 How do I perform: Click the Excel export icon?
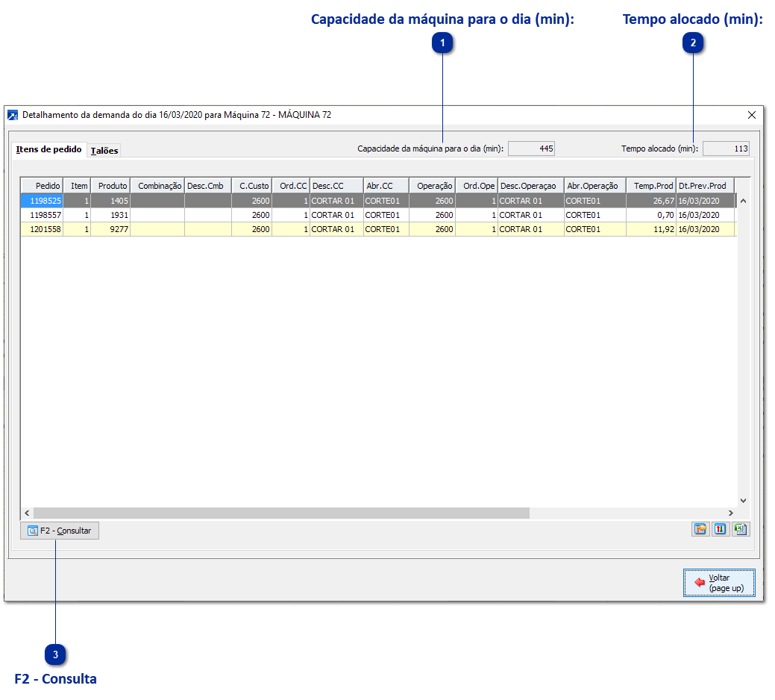coord(741,529)
